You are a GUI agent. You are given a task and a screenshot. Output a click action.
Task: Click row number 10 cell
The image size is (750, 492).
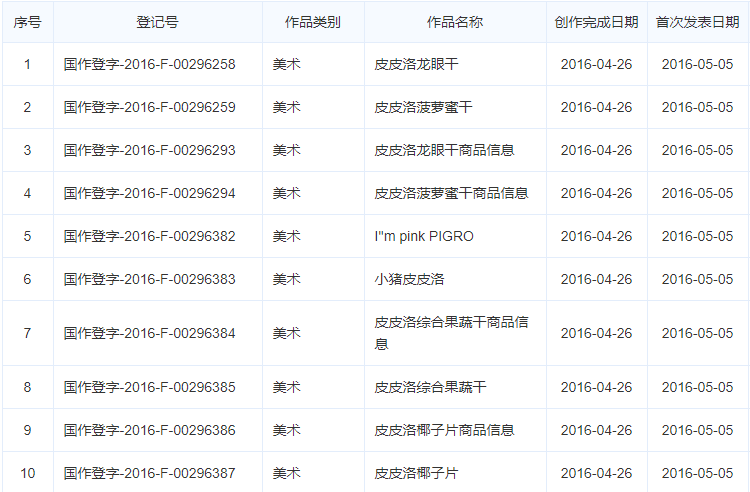tap(27, 473)
